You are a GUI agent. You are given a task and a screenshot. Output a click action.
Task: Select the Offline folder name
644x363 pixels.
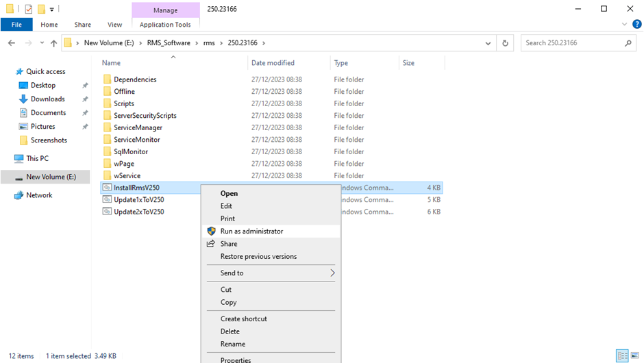[x=124, y=92]
